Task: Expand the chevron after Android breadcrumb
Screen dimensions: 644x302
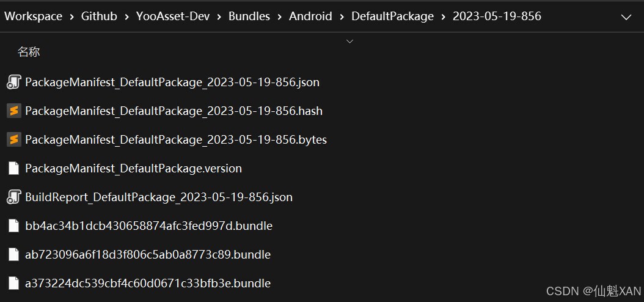Action: pyautogui.click(x=342, y=17)
